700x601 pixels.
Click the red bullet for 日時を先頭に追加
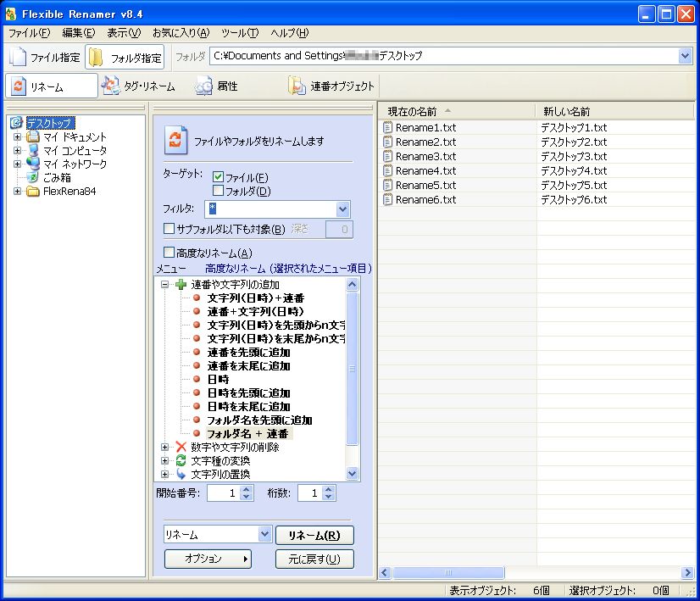pos(197,392)
